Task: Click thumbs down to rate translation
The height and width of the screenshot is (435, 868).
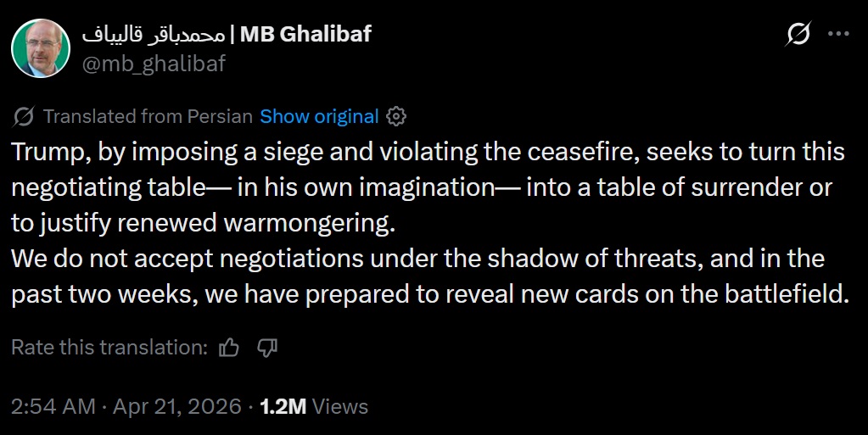Action: [x=268, y=347]
